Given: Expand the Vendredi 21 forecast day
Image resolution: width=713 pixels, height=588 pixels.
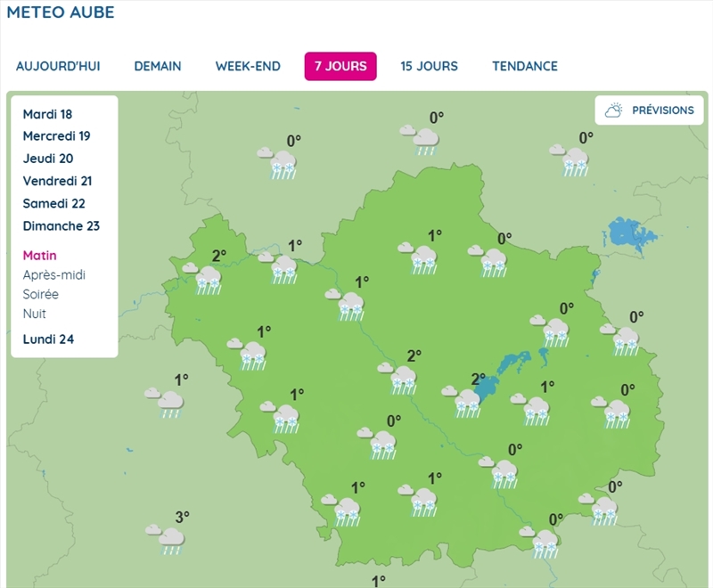Looking at the screenshot, I should 57,181.
